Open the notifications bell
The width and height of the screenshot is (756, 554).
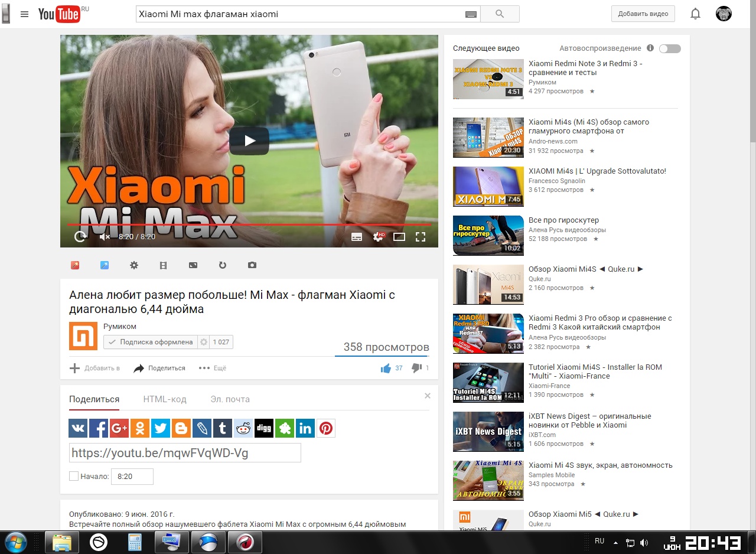point(696,14)
